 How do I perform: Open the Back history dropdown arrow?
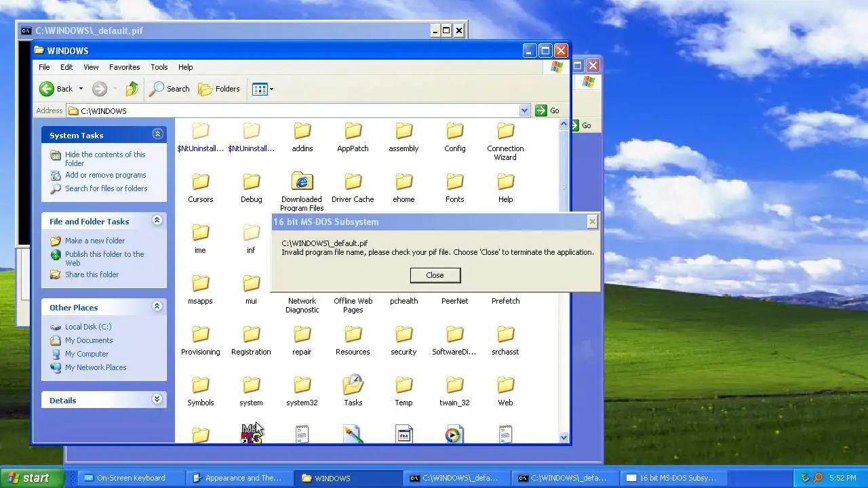(81, 89)
